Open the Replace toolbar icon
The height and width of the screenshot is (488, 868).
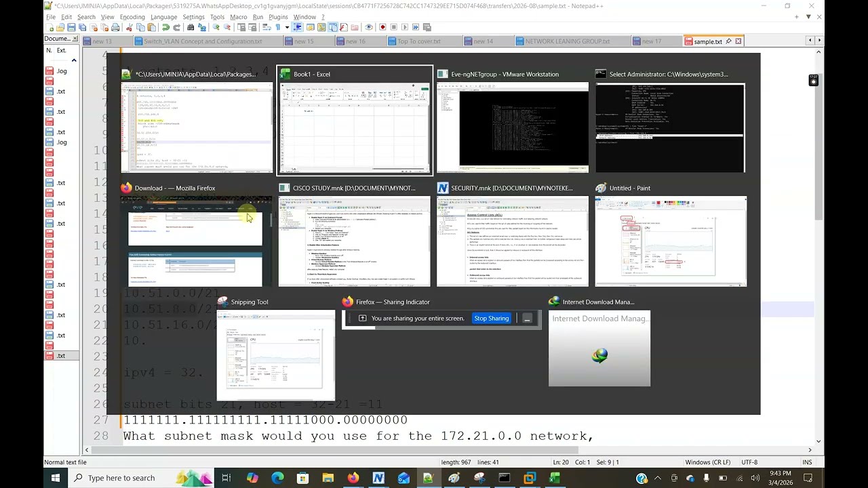(202, 27)
